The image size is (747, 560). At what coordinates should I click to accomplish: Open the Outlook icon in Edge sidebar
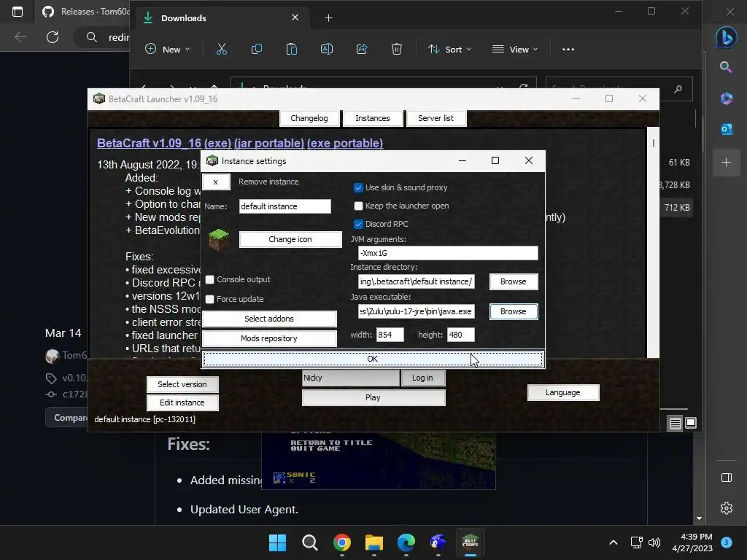726,128
